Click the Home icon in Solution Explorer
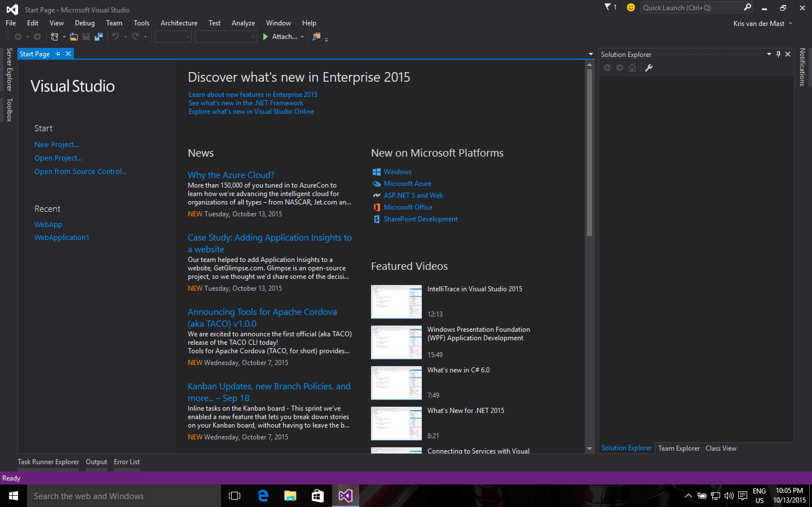The height and width of the screenshot is (507, 812). pos(632,68)
